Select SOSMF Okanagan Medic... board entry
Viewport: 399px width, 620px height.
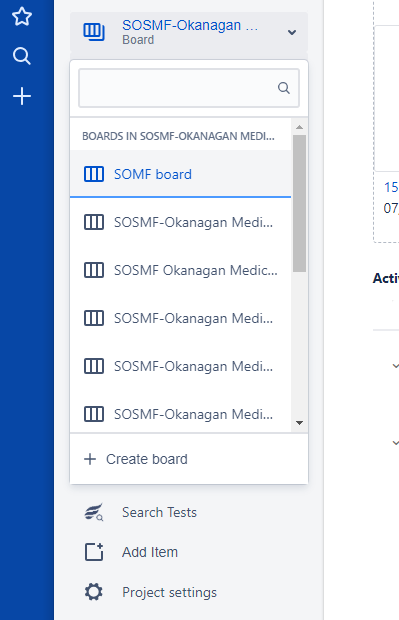(180, 270)
